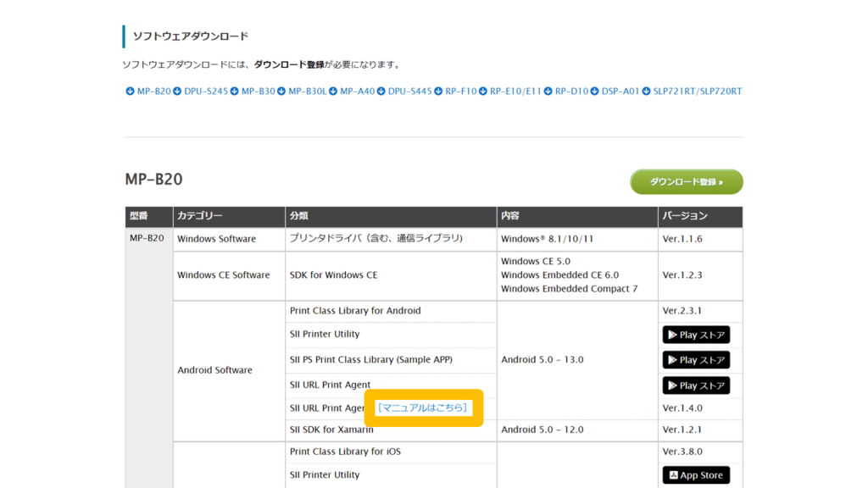Jump to the DPU-S445 anchor link
868x488 pixels.
(409, 91)
